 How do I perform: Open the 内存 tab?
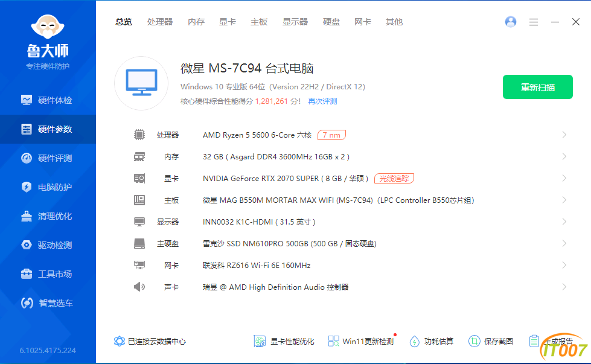coord(196,22)
